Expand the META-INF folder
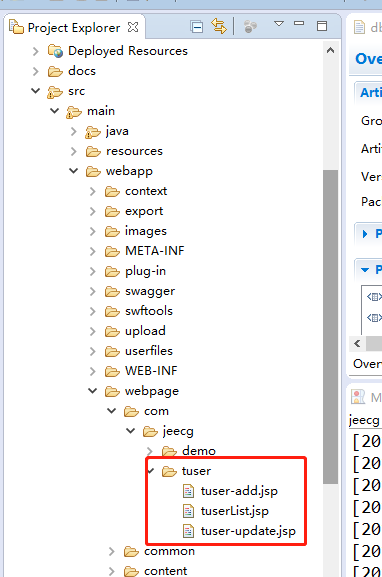Screen dimensions: 382x577 tap(93, 251)
